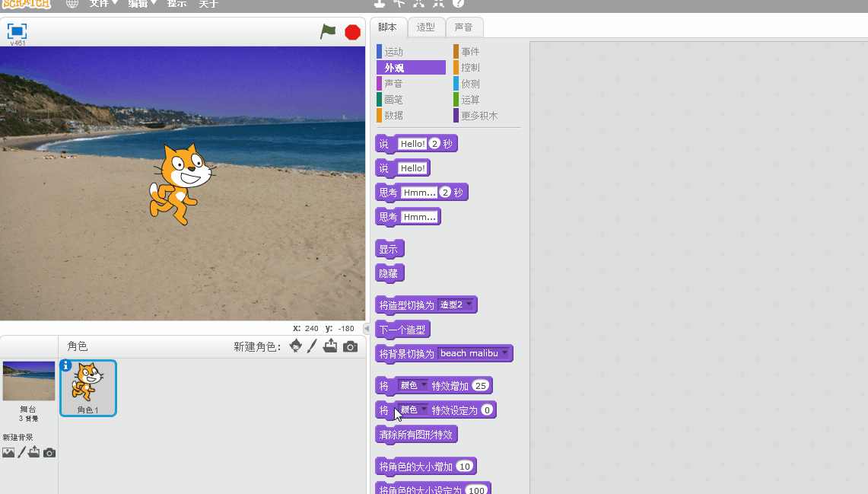The height and width of the screenshot is (494, 868).
Task: Switch to the 造型 tab
Action: tap(426, 27)
